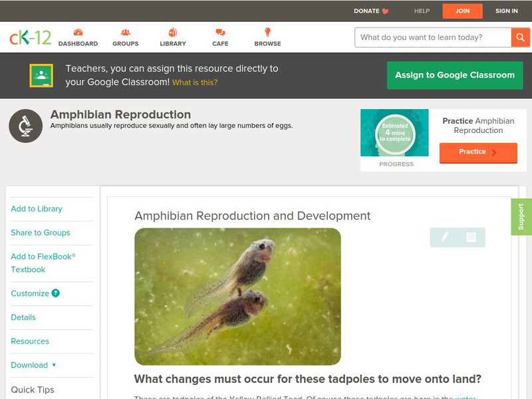Click inside the learning search field

[430, 37]
